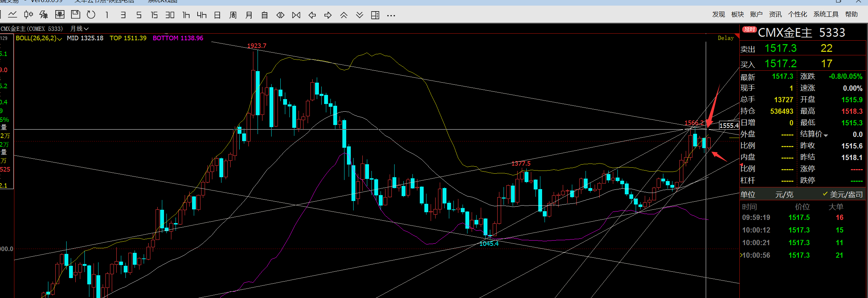Select the candlestick K-line chart icon
This screenshot has width=868, height=298.
point(28,15)
